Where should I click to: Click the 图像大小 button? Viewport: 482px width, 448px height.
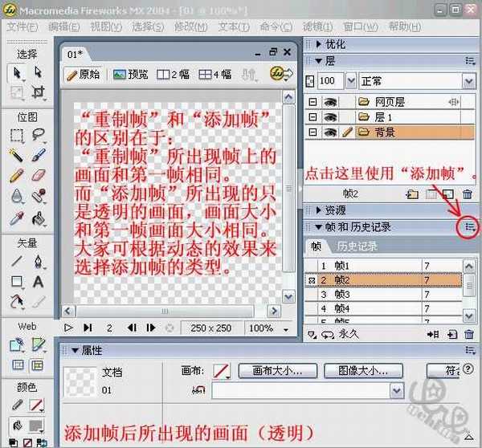click(363, 371)
